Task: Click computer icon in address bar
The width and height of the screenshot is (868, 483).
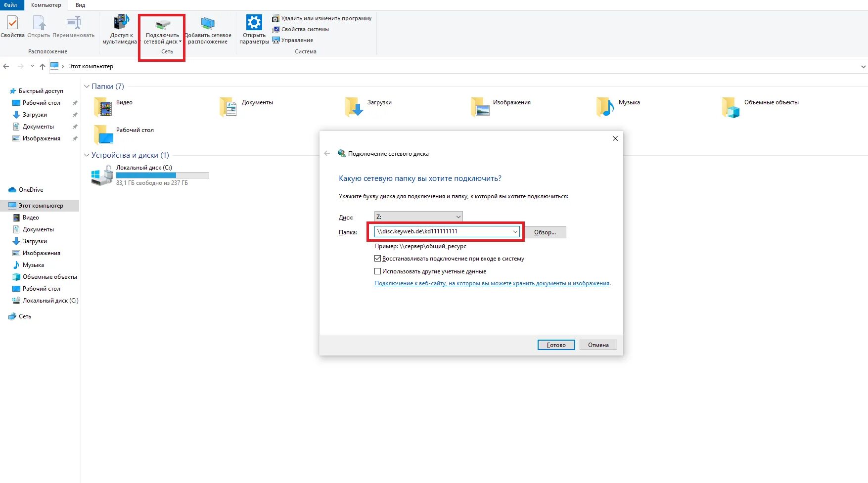Action: pyautogui.click(x=54, y=66)
